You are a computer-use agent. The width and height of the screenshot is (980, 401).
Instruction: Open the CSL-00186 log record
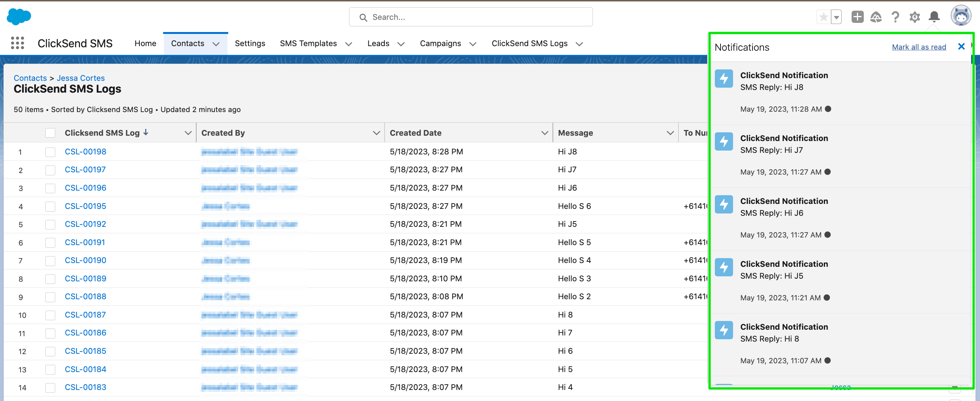[x=85, y=332]
